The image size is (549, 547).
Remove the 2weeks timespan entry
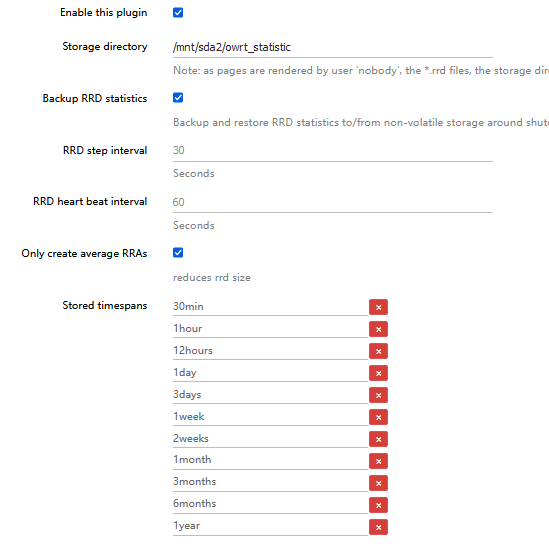point(378,439)
